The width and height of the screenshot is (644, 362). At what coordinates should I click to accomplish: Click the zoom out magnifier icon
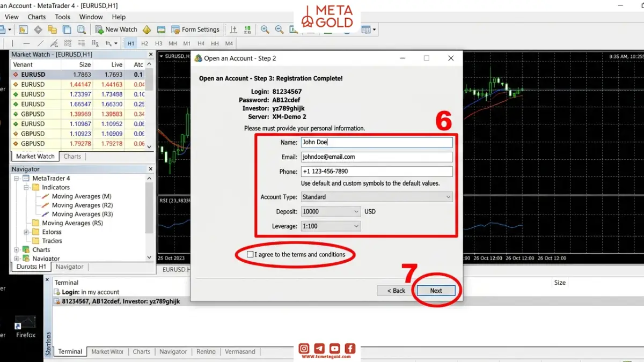point(279,29)
